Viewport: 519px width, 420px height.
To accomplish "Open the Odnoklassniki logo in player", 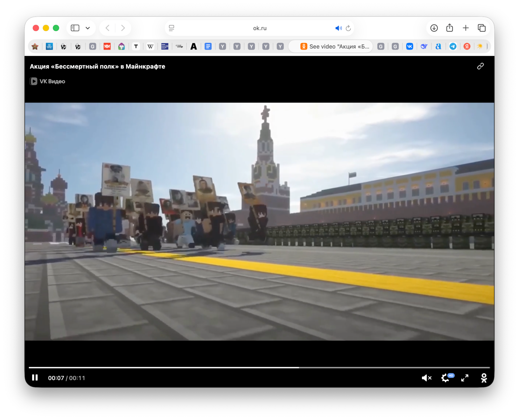I will click(483, 378).
